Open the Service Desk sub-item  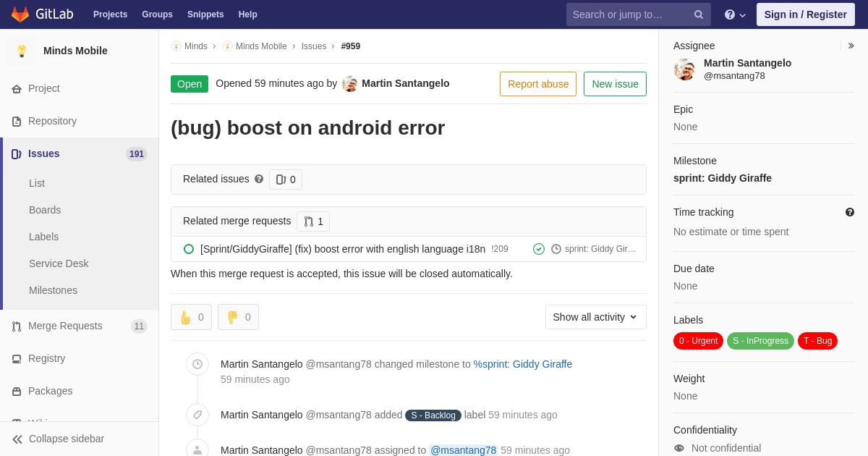(x=59, y=263)
